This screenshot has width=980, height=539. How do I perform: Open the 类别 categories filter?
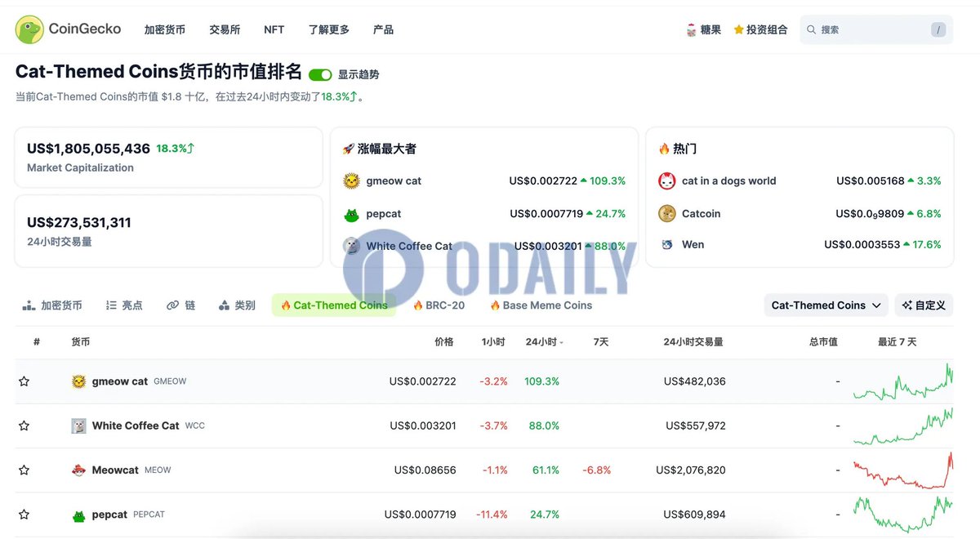[x=236, y=305]
